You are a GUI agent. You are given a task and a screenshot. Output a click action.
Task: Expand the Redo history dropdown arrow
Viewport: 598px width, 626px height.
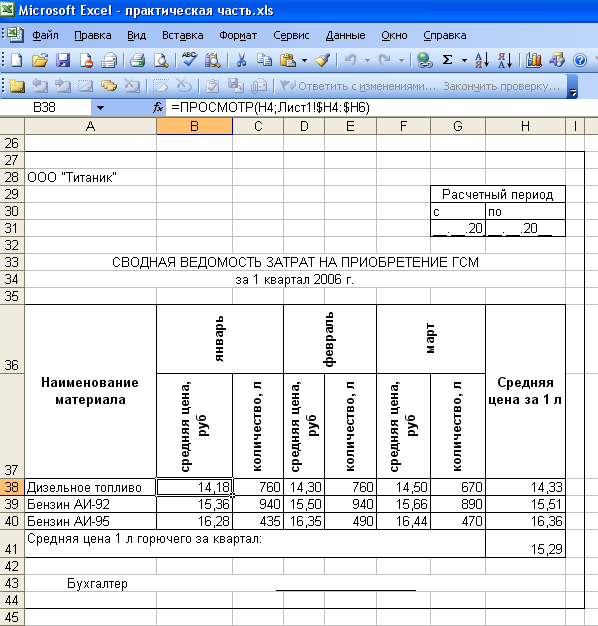click(x=401, y=61)
